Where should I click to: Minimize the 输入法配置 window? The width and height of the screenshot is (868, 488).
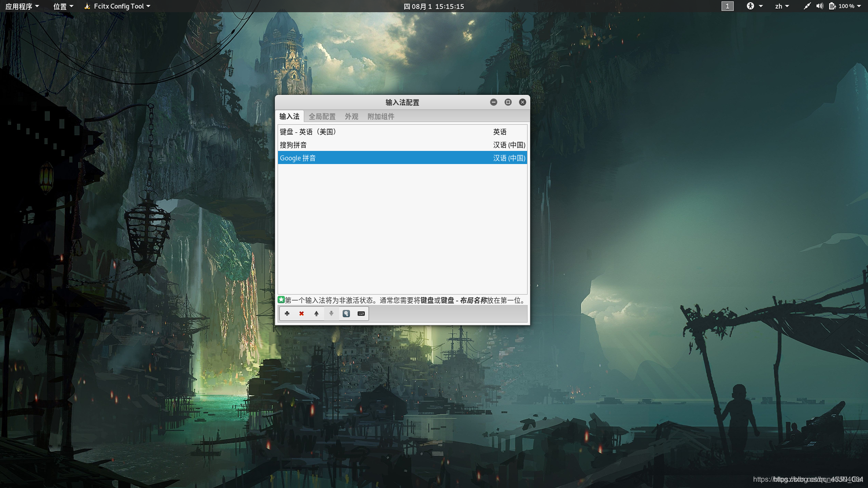click(494, 102)
